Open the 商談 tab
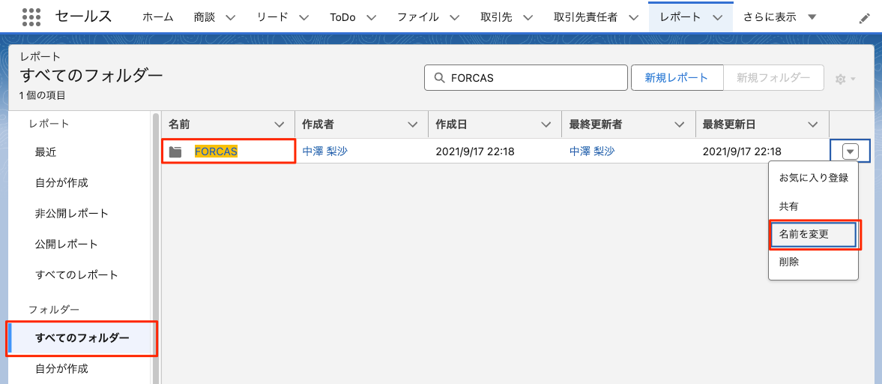The image size is (882, 384). point(204,17)
